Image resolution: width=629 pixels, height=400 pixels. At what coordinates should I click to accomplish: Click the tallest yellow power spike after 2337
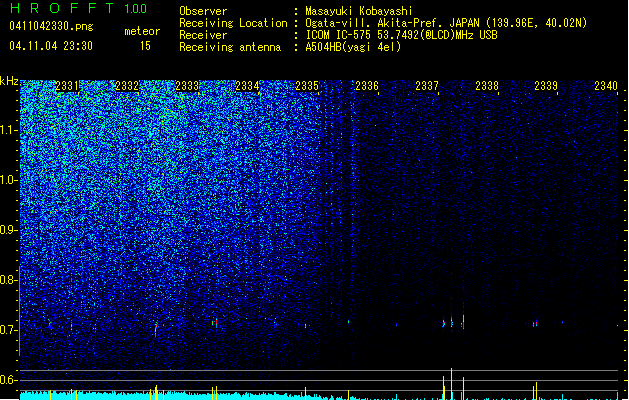click(x=451, y=384)
